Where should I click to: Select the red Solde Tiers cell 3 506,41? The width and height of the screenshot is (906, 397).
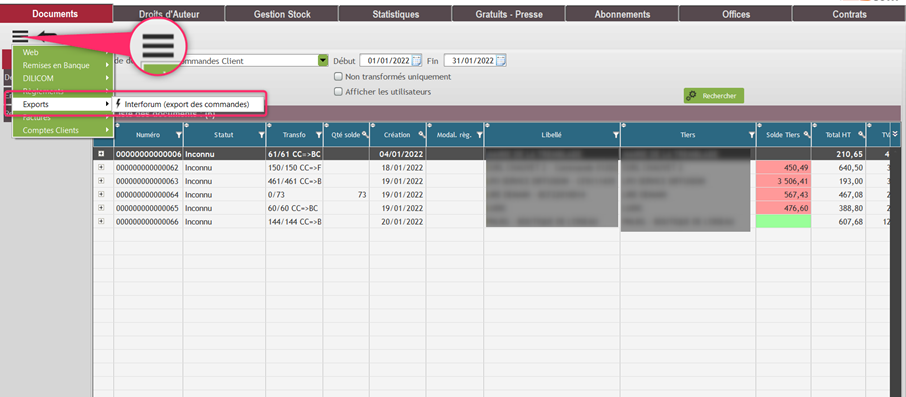[783, 181]
